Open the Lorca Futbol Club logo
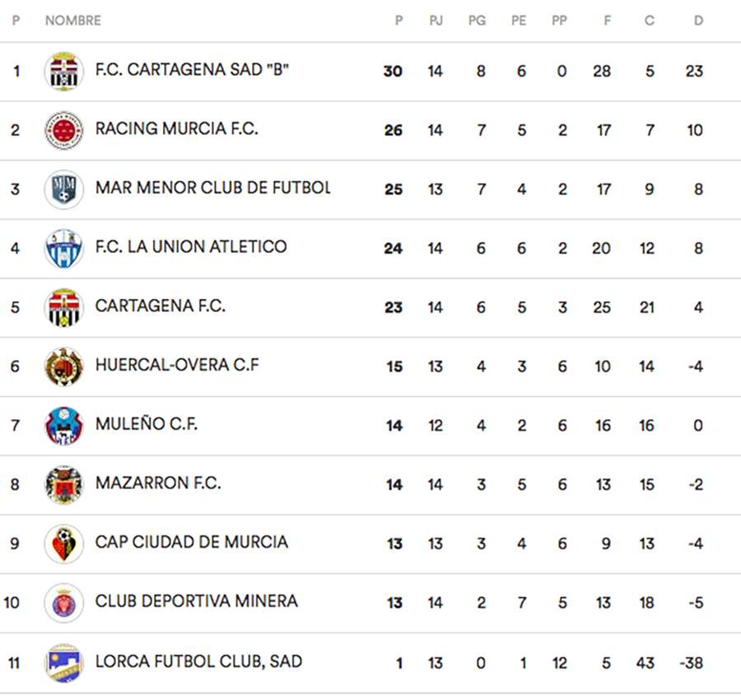Screen dimensions: 741x700 63,662
